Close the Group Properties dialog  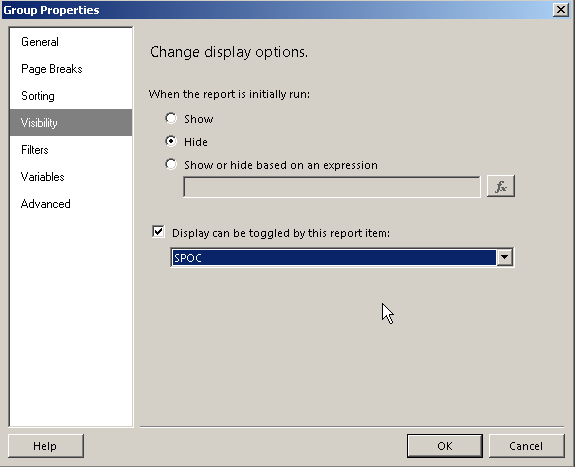[x=561, y=10]
